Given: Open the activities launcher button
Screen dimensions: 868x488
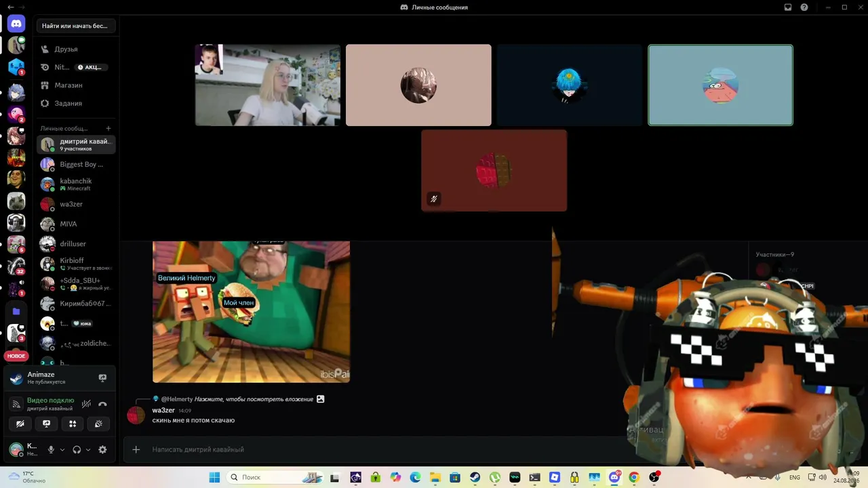Looking at the screenshot, I should pos(73,424).
